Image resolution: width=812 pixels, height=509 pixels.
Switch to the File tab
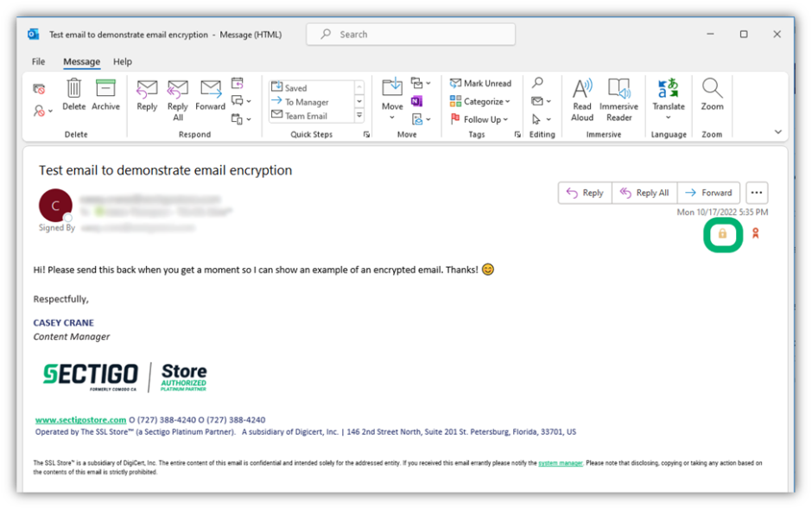(38, 61)
